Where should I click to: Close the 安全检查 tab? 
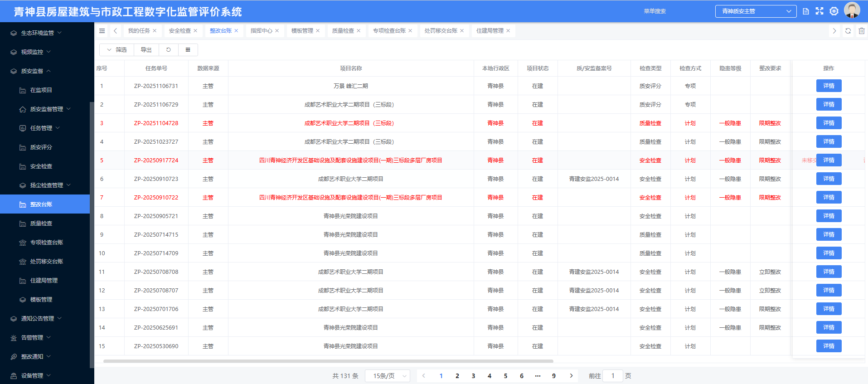[195, 31]
